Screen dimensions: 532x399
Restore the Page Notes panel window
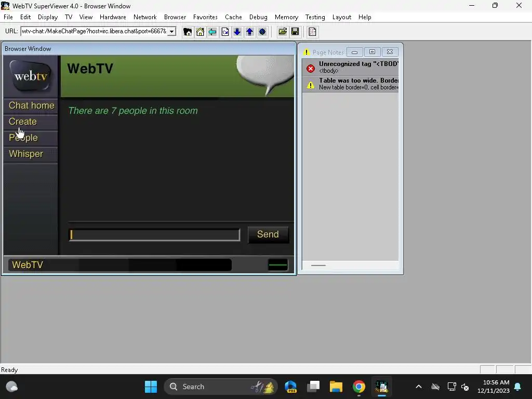pyautogui.click(x=372, y=52)
